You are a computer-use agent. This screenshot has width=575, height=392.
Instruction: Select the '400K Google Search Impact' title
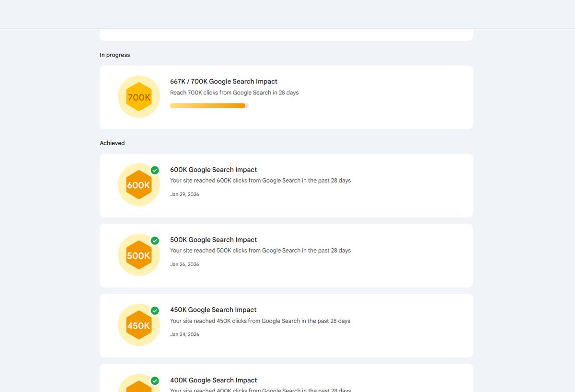click(214, 380)
